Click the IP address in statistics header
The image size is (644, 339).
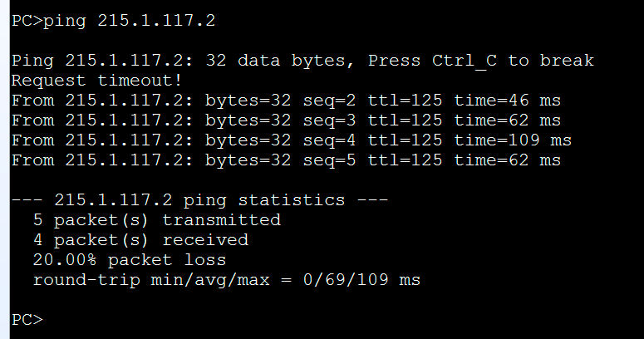(113, 200)
